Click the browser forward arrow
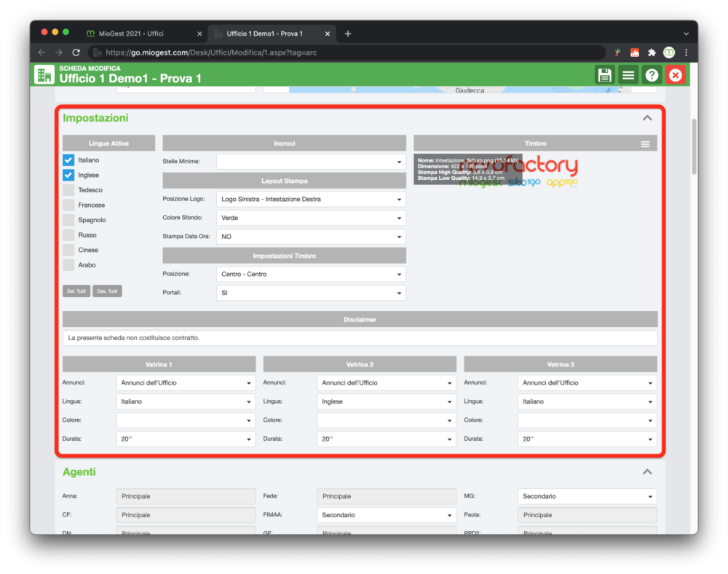This screenshot has height=574, width=728. click(59, 52)
